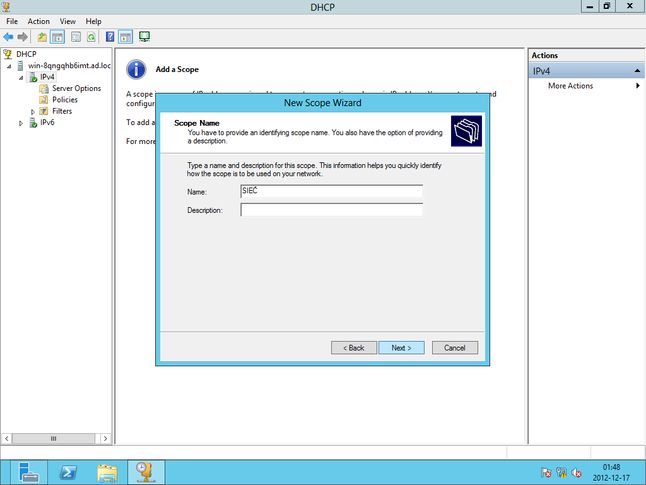
Task: Open Server Manager from taskbar
Action: pos(28,472)
